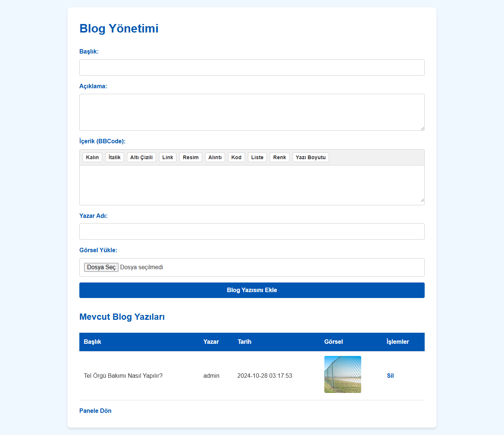Choose the Renk text color button

tap(279, 157)
